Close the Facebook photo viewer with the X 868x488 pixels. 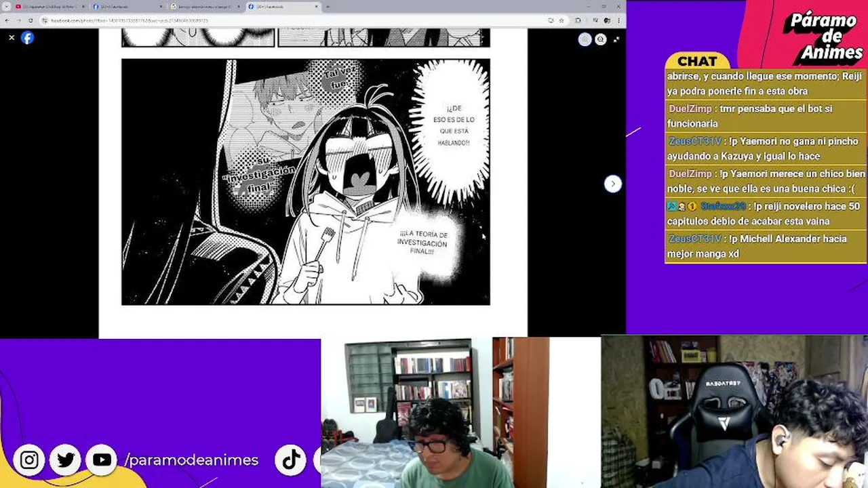[x=12, y=38]
